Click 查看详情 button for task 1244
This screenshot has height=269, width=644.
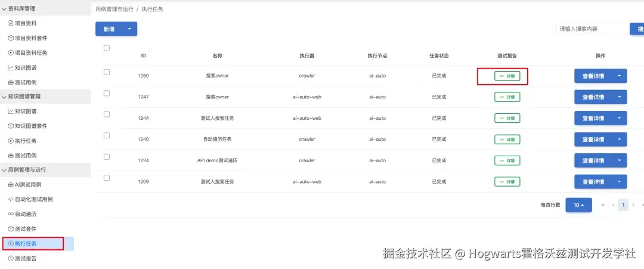[593, 118]
